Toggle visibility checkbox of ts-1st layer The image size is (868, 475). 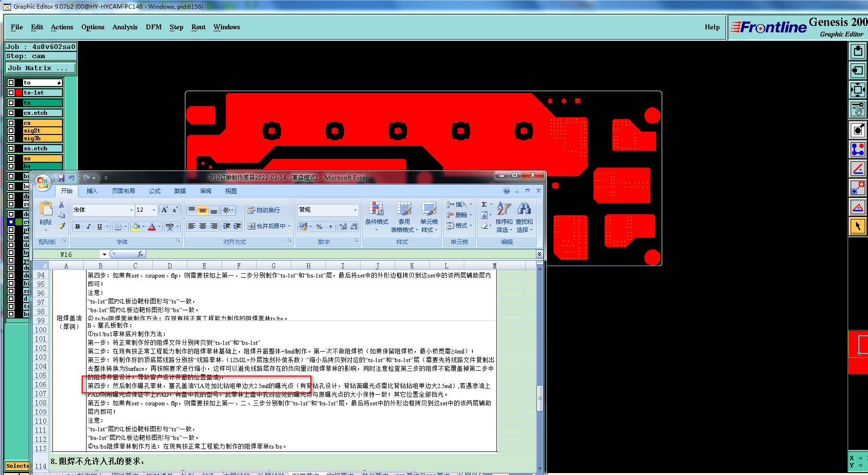click(11, 93)
